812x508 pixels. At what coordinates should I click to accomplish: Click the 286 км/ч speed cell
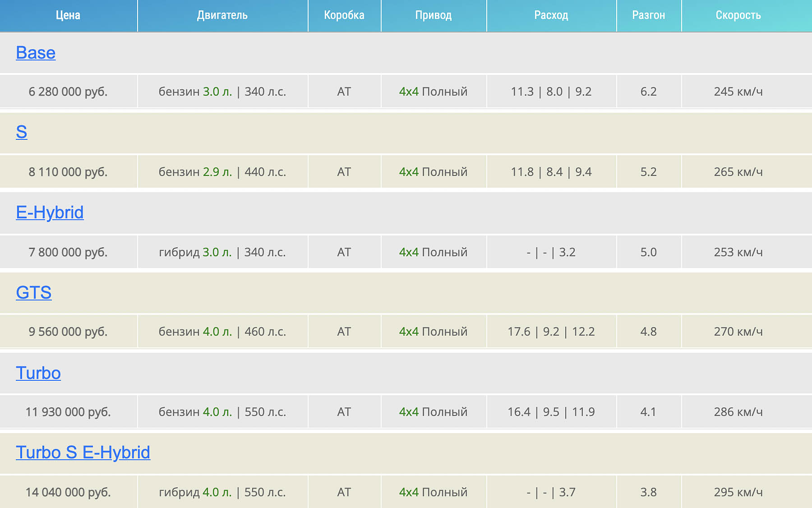tap(738, 412)
